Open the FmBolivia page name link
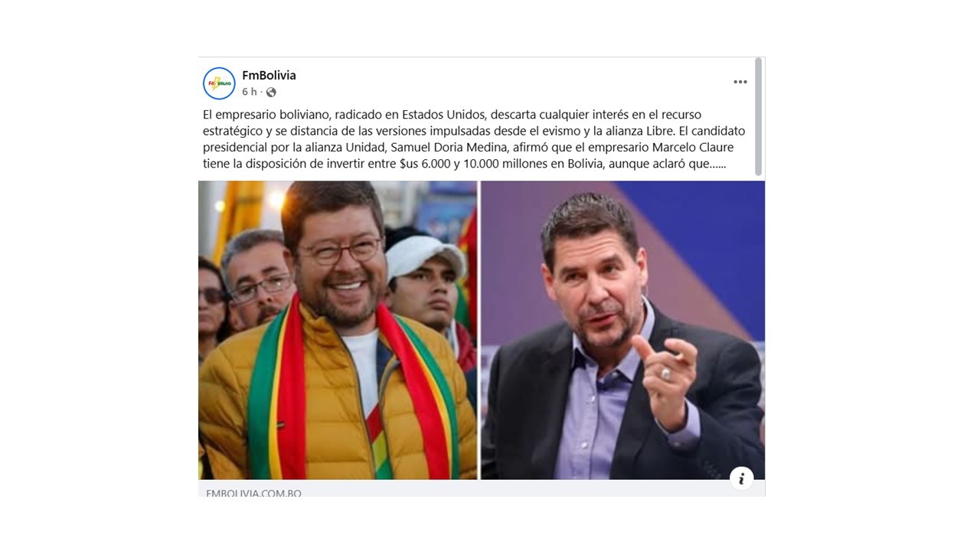 (x=269, y=75)
